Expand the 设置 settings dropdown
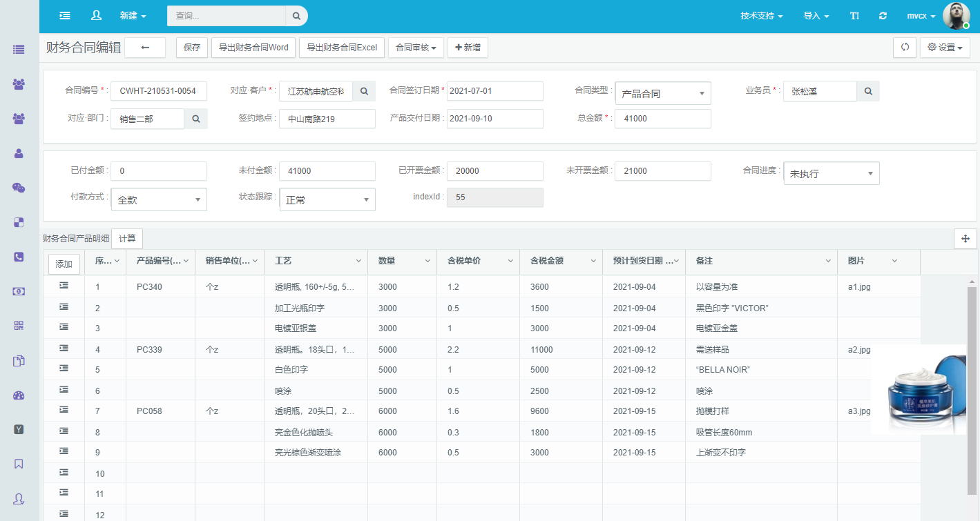Viewport: 980px width, 521px height. (x=945, y=48)
